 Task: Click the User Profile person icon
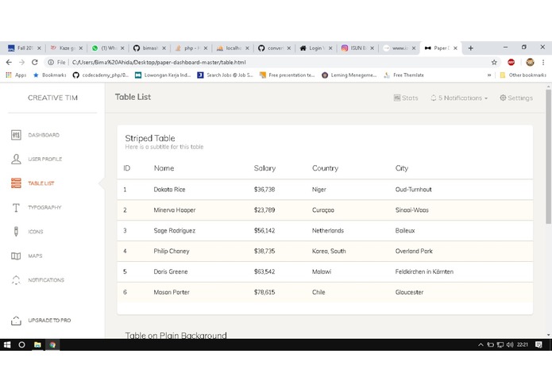16,159
